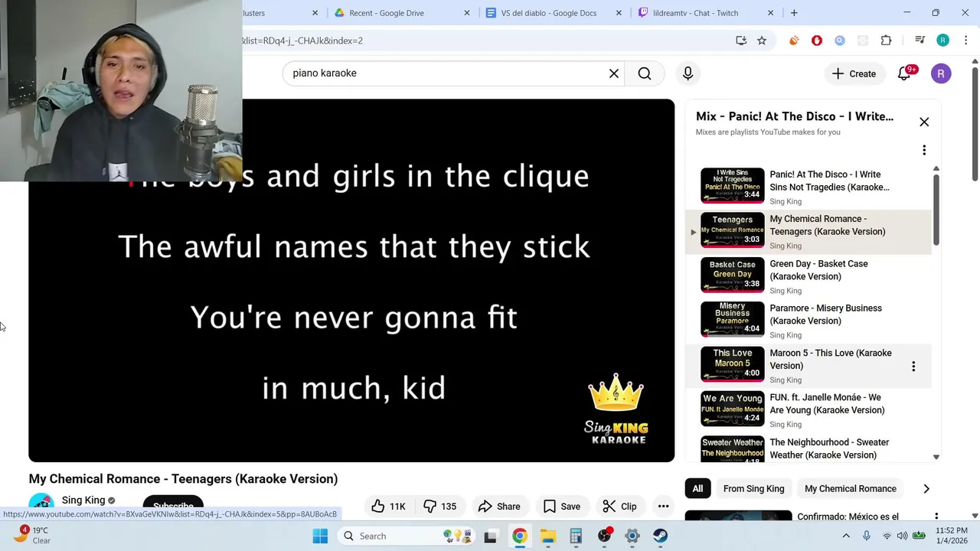
Task: Open the orange extension icon
Action: (794, 41)
